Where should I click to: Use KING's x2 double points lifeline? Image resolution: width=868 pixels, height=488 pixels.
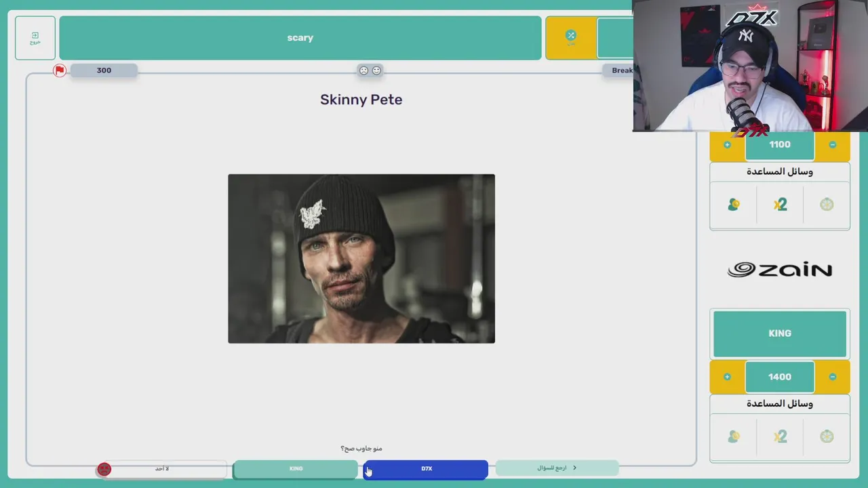[780, 437]
